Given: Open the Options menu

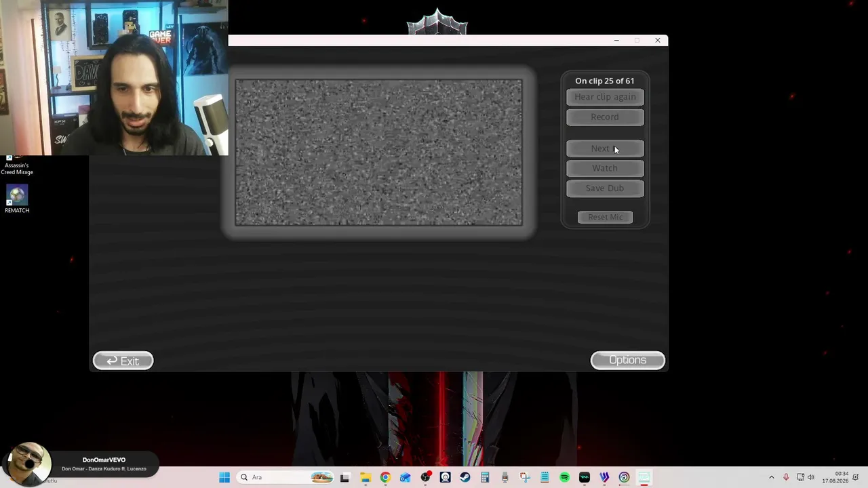Looking at the screenshot, I should pos(627,360).
